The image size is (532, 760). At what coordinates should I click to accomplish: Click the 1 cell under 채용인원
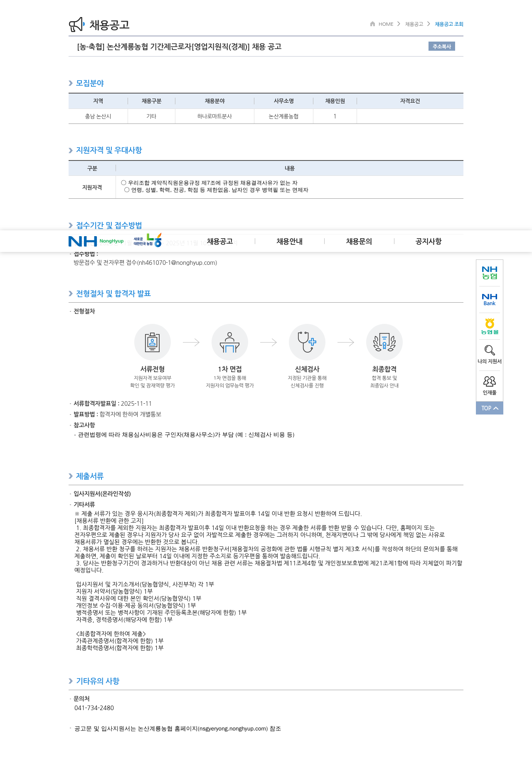(335, 116)
